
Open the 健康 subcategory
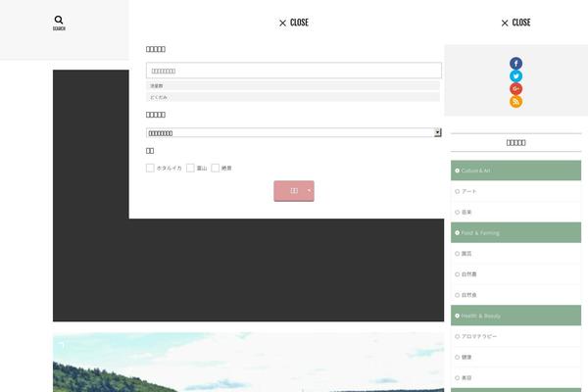515,357
